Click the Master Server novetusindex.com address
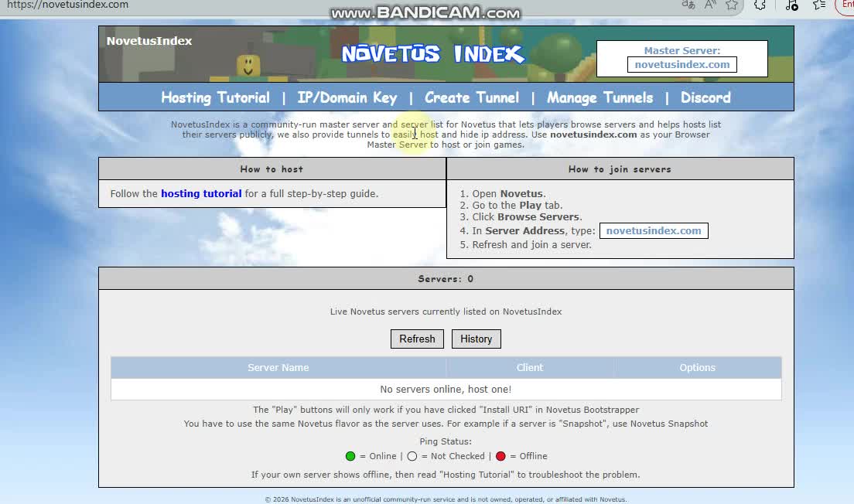This screenshot has height=504, width=854. coord(681,64)
